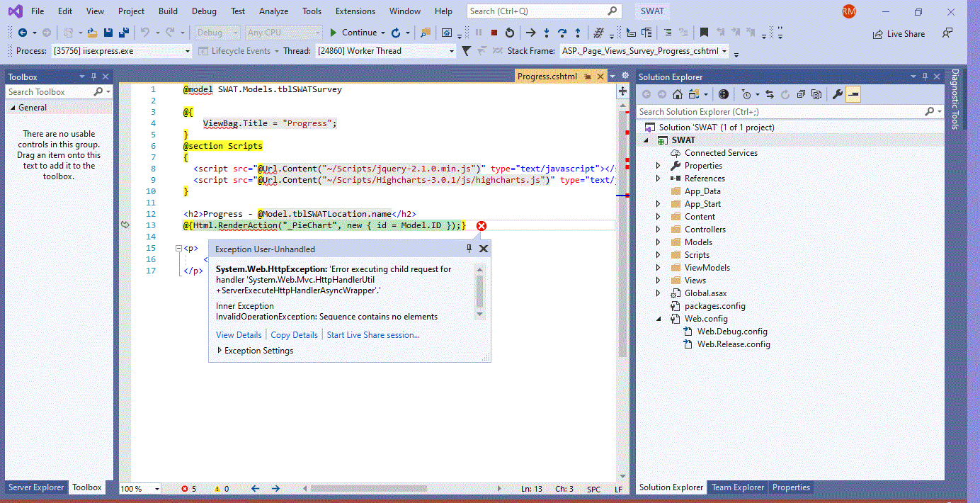
Task: Click the editor tab well gear icon
Action: click(x=625, y=75)
